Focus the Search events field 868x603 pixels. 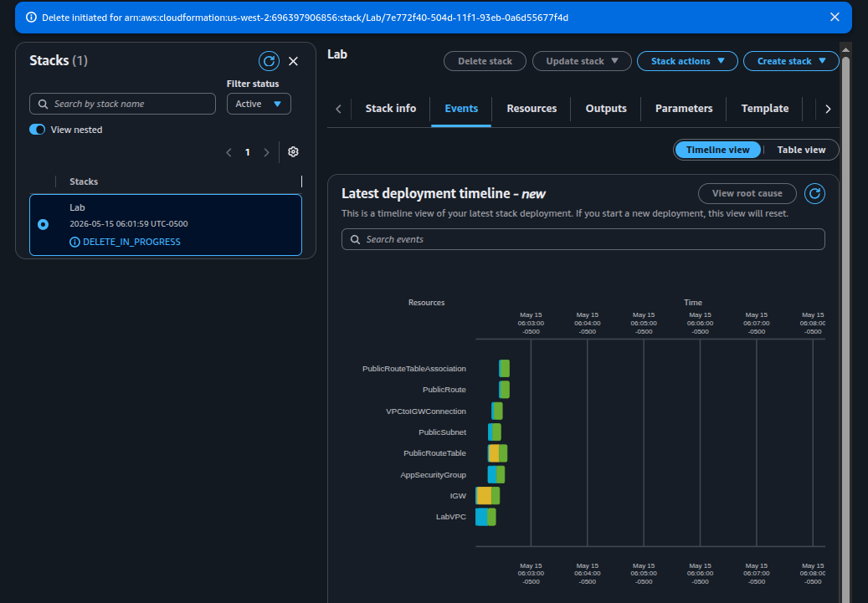[583, 239]
